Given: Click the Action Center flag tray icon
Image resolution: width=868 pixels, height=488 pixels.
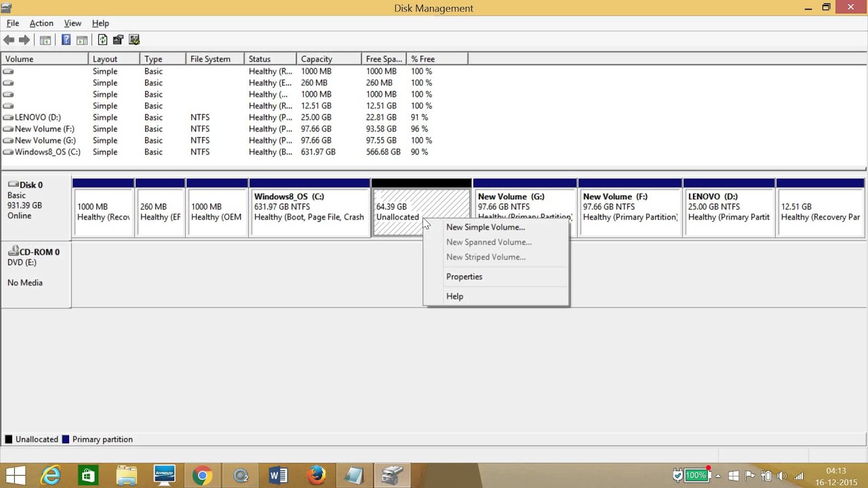Looking at the screenshot, I should pos(751,476).
